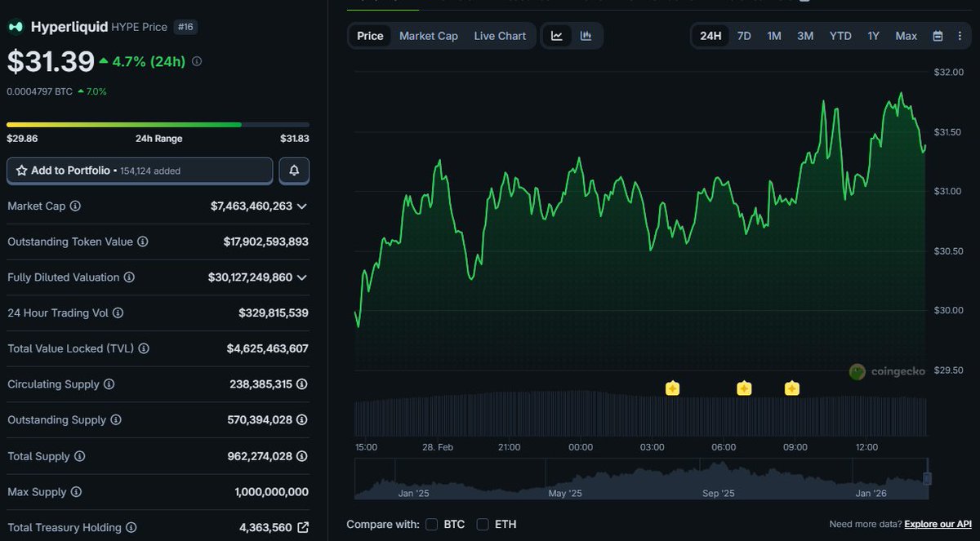Switch to line chart view icon

tap(557, 36)
